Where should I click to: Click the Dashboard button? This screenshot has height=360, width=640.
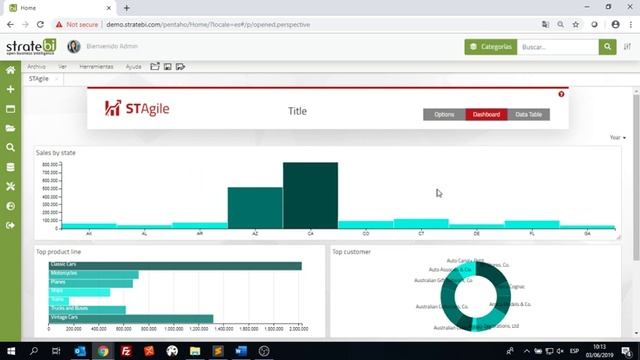click(486, 115)
